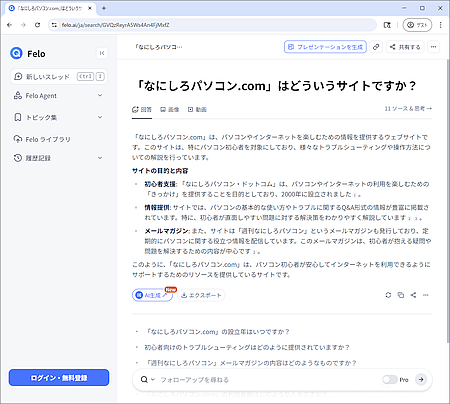450x404 pixels.
Task: Open the search mode dropdown by magnifier
Action: point(147,379)
